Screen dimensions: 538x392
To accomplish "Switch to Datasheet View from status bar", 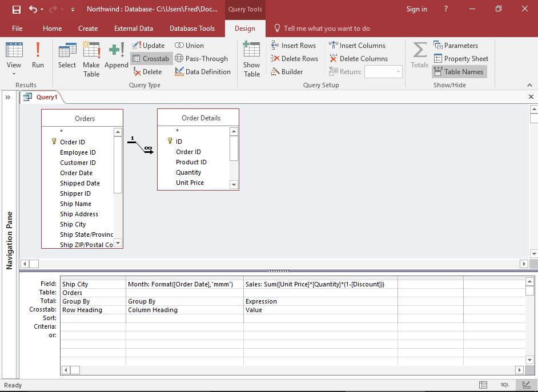I will point(483,385).
